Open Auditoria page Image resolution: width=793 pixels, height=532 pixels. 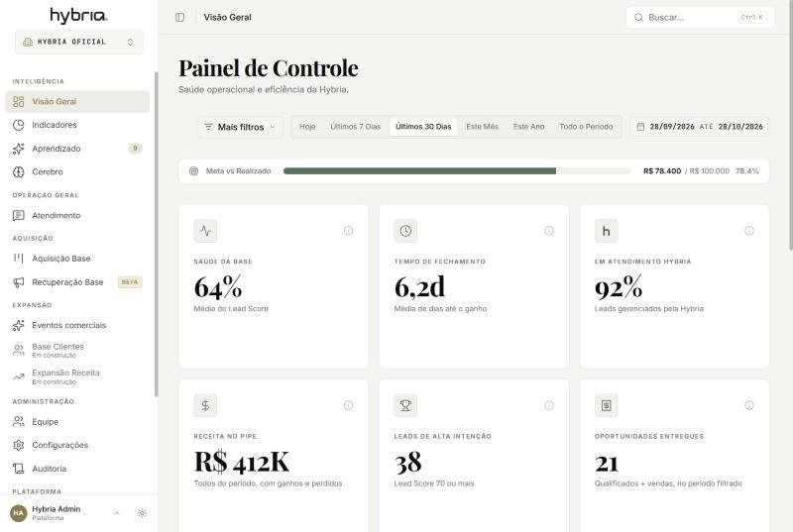coord(77,469)
